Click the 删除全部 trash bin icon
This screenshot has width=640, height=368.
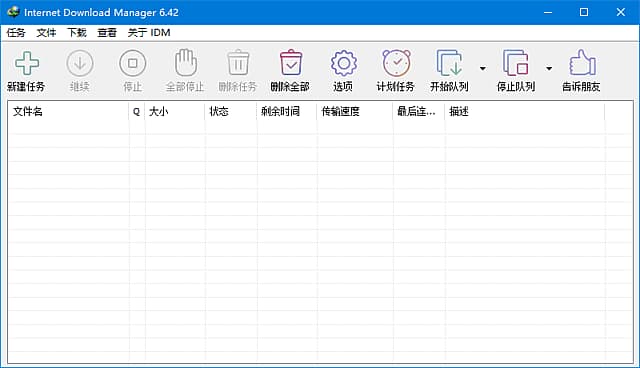click(291, 63)
